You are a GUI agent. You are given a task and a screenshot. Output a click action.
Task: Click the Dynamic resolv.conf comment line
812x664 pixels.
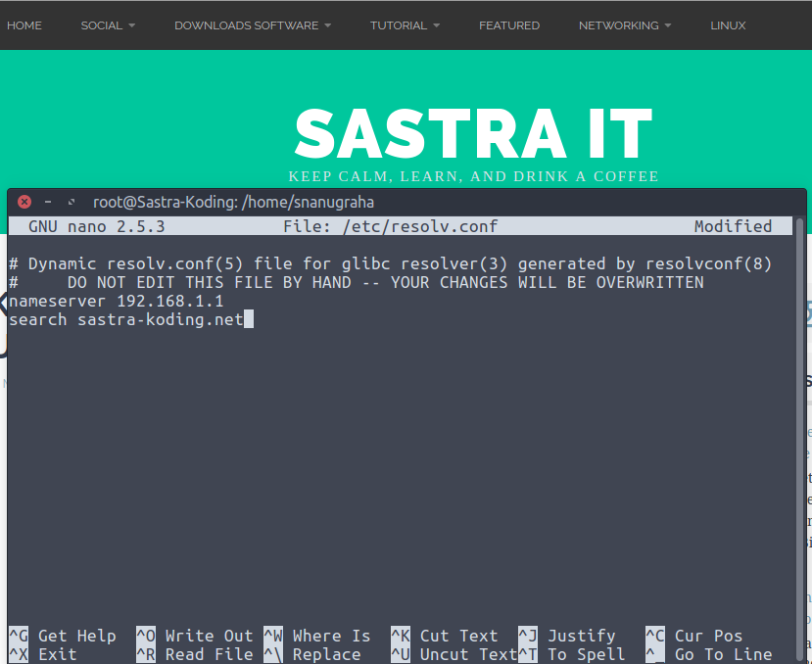tap(390, 263)
